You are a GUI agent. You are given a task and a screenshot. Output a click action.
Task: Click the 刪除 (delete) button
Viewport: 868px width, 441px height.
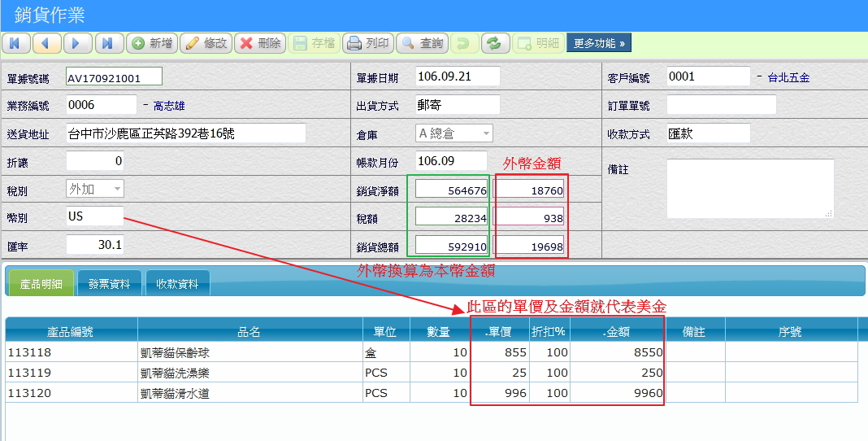(x=259, y=43)
